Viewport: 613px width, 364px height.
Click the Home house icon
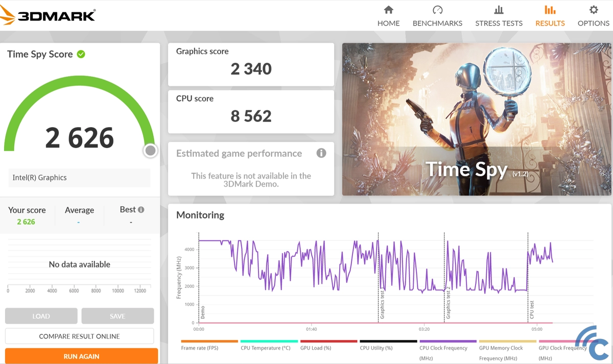point(388,10)
